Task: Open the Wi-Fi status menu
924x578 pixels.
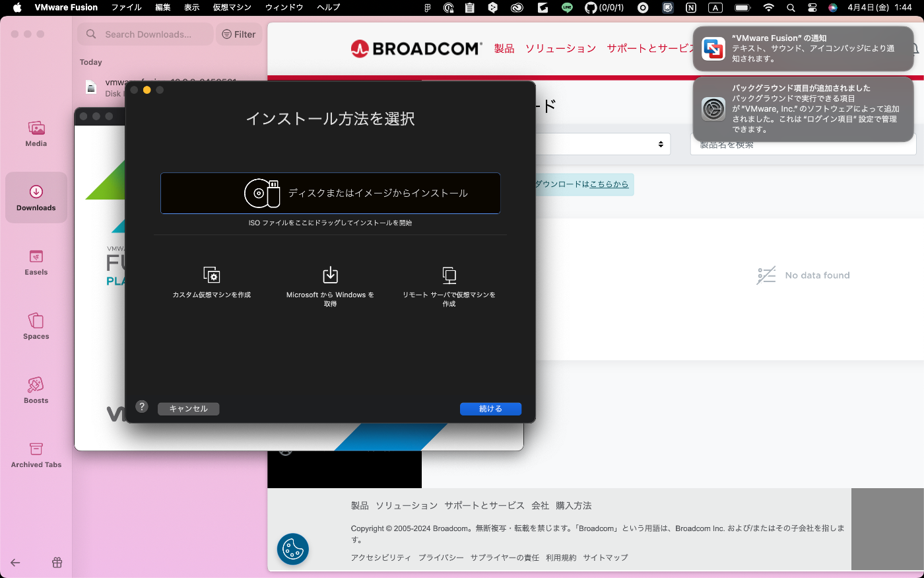Action: click(x=768, y=7)
